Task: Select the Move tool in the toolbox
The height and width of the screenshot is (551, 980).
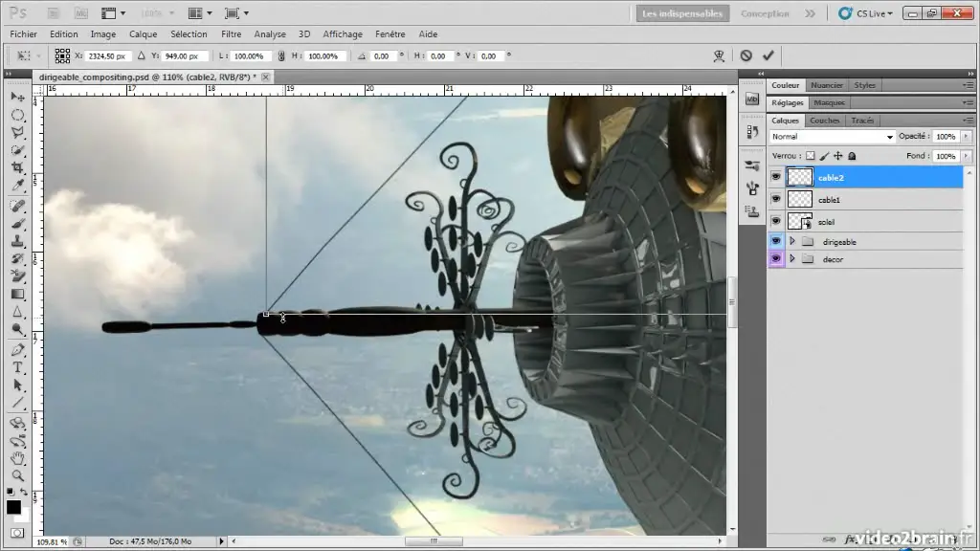Action: 17,98
